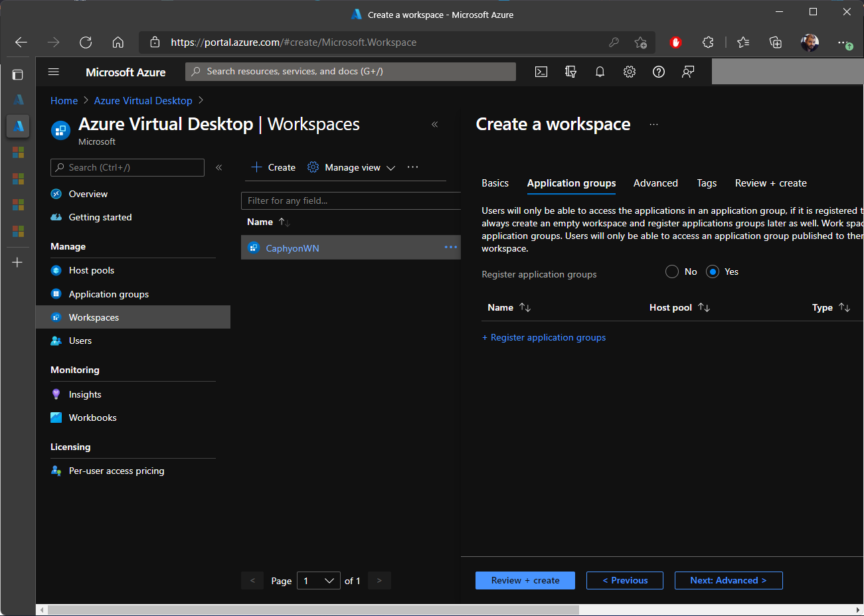Open browser settings and more menu
This screenshot has height=616, width=864.
coord(845,42)
